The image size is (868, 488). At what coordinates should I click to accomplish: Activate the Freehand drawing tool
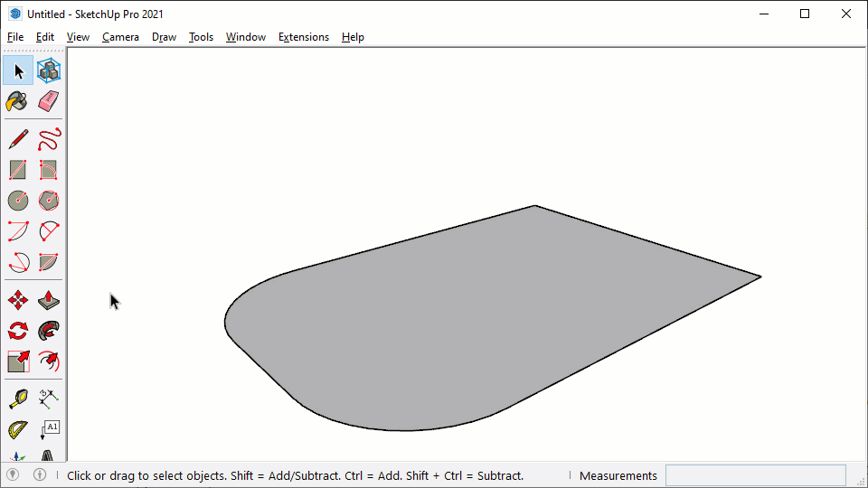coord(49,139)
